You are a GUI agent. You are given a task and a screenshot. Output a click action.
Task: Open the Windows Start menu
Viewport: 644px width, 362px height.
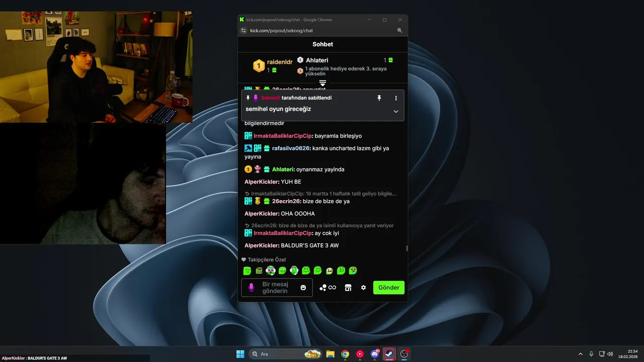[240, 354]
